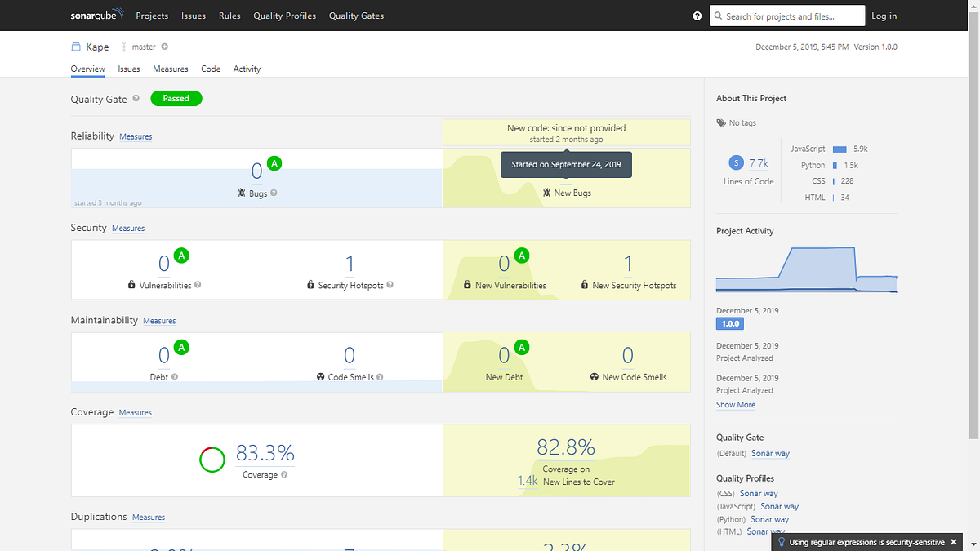Open the Vulnerabilities help icon

point(198,286)
